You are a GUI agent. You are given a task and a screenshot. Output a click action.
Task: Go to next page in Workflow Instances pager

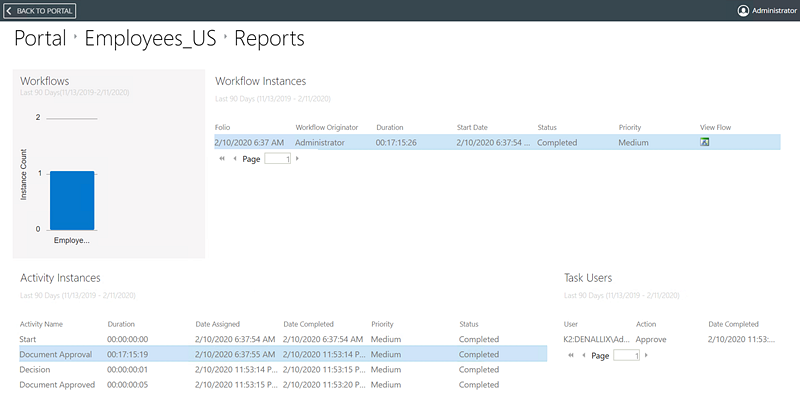coord(297,159)
